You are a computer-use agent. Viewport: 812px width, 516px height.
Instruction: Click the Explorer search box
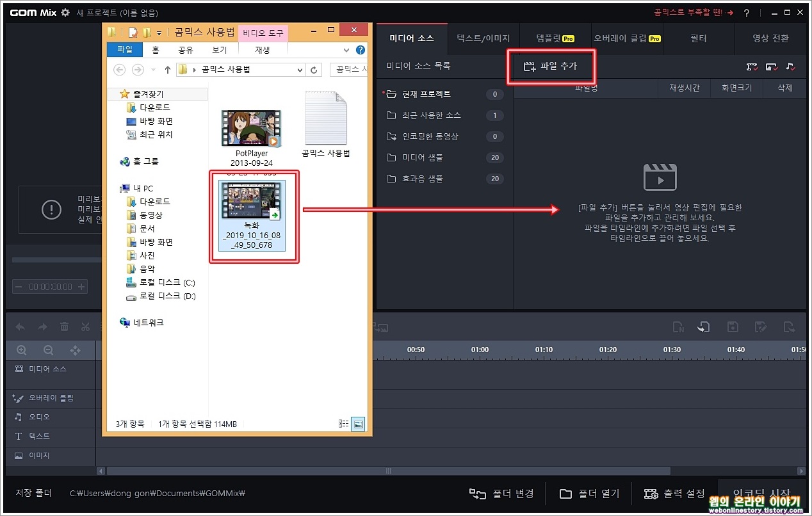349,70
